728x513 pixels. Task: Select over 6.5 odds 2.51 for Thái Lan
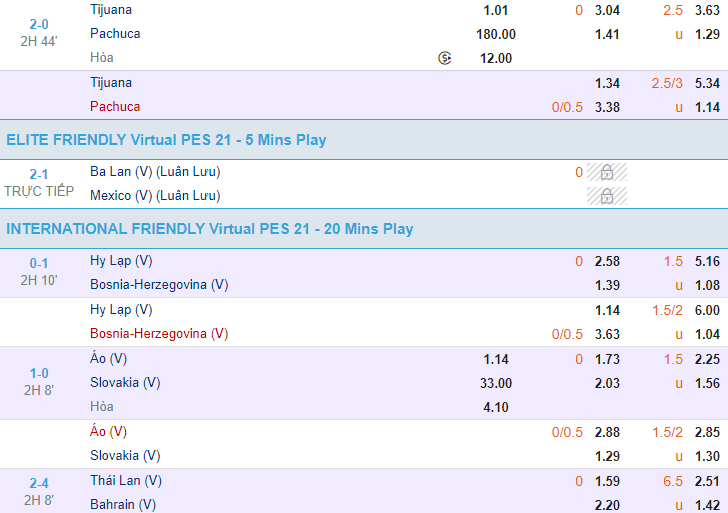(707, 481)
